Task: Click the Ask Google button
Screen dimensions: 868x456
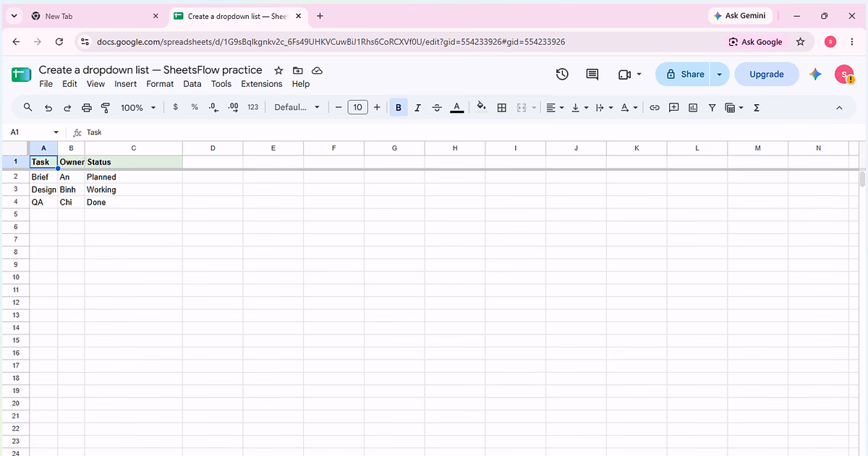Action: click(x=755, y=42)
